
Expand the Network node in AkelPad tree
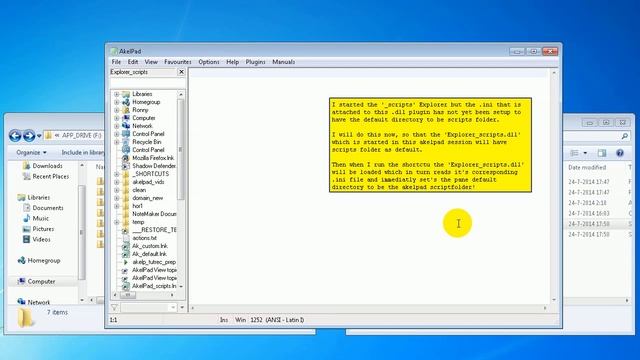click(117, 126)
